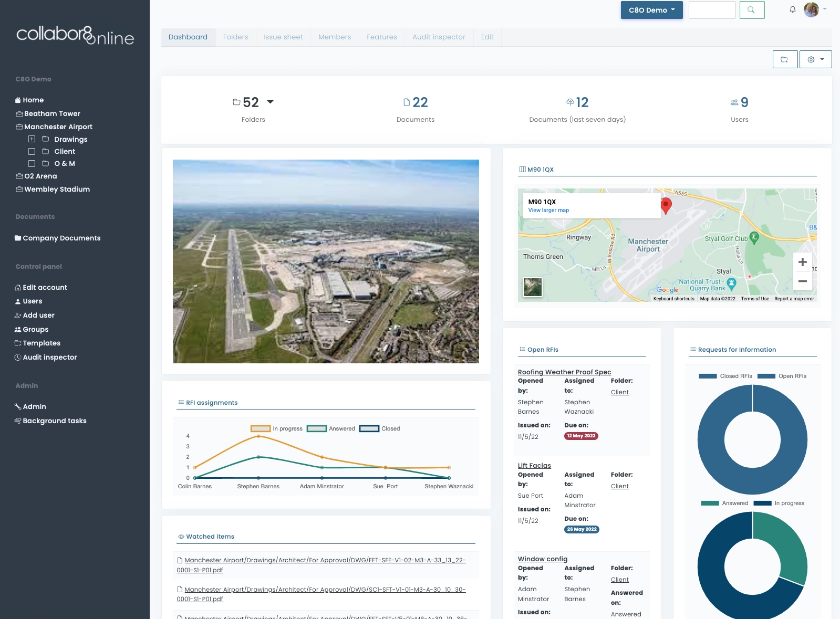The image size is (840, 619).
Task: Toggle the Closed legend in RFI assignments
Action: tap(380, 428)
